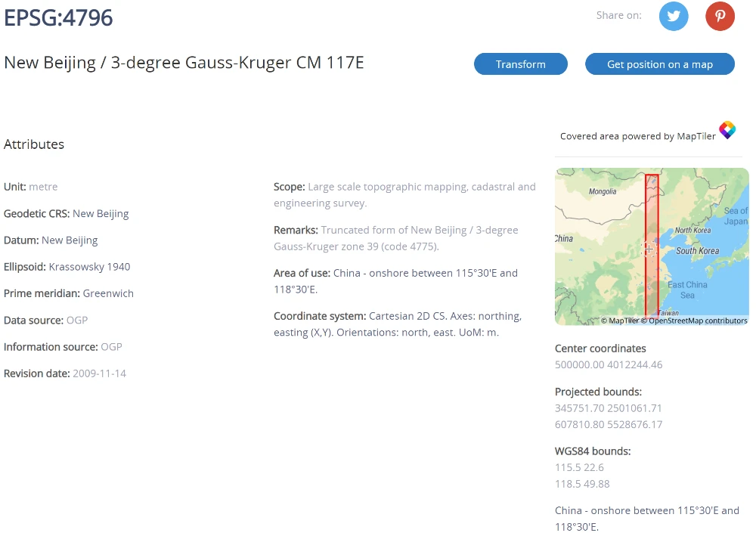This screenshot has height=536, width=756.
Task: Click the South Korea label on the map
Action: (x=697, y=250)
